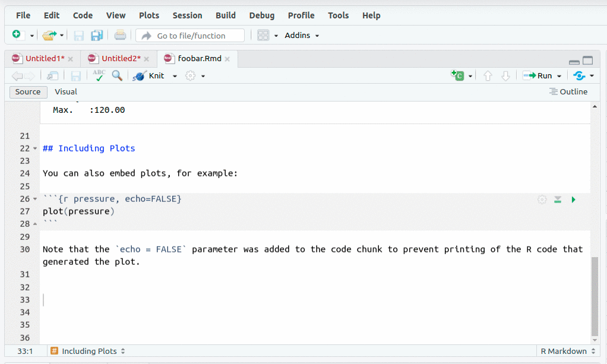Click the Publish icon
The height and width of the screenshot is (364, 607).
tap(579, 75)
